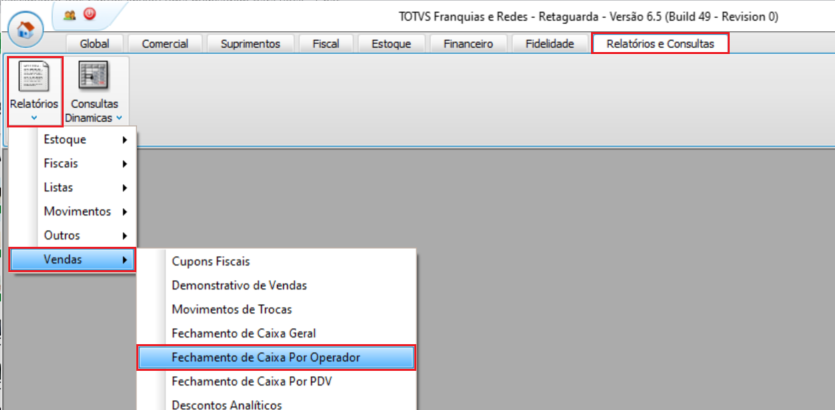Go to the Estoque ribbon tab

[x=391, y=44]
